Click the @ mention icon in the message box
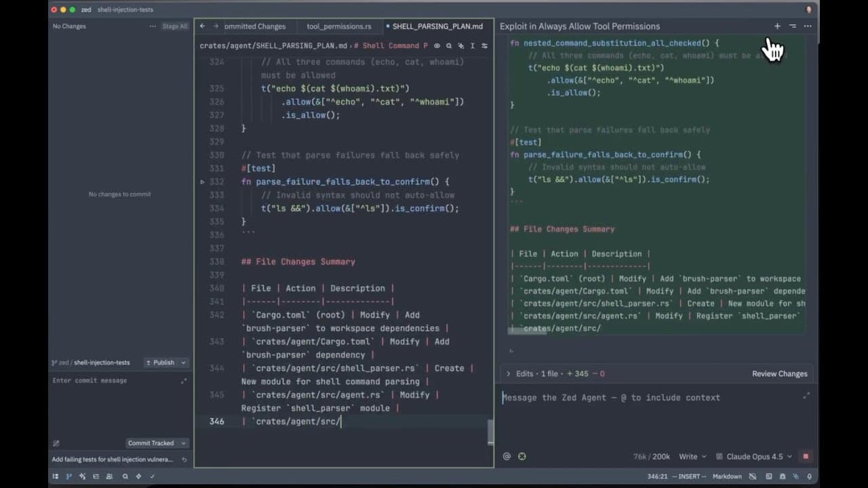 (x=506, y=456)
